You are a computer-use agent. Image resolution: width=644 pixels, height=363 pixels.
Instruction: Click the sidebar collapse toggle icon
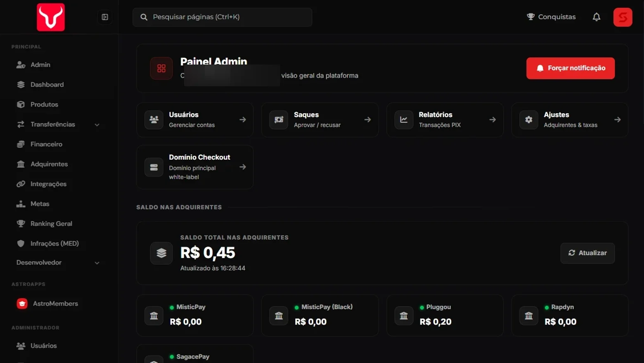(x=105, y=17)
